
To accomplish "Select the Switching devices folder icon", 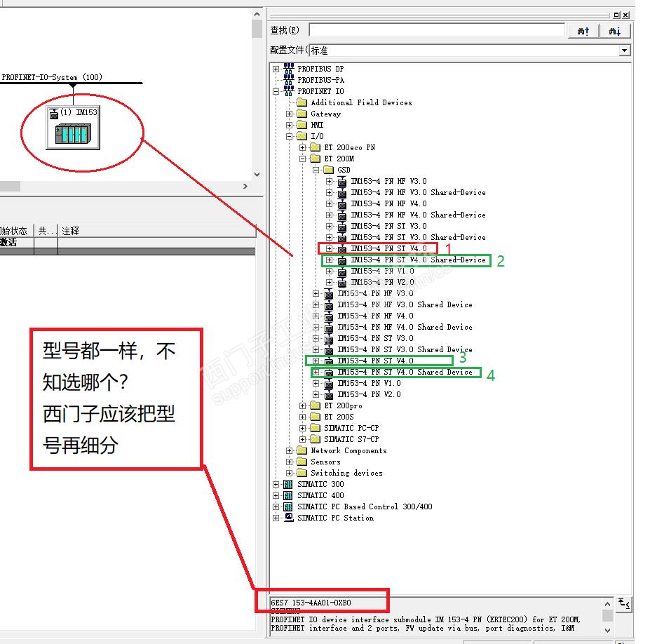I will [x=302, y=473].
